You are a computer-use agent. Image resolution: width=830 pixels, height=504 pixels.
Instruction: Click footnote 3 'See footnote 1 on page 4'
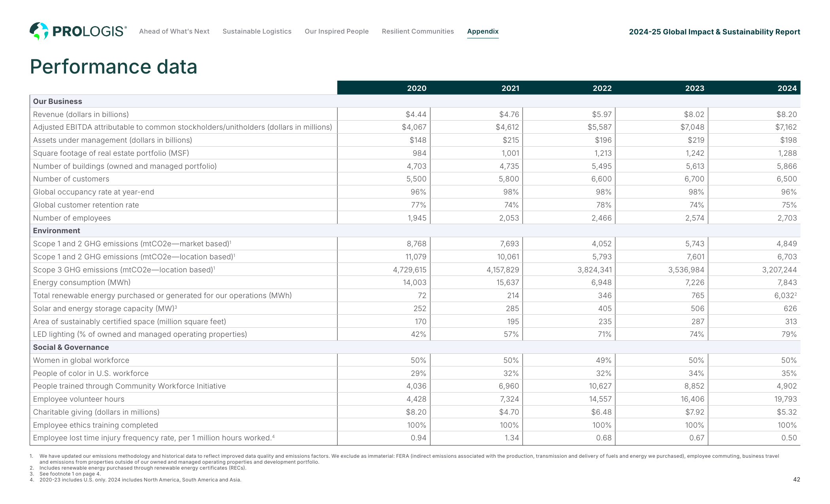tap(70, 474)
